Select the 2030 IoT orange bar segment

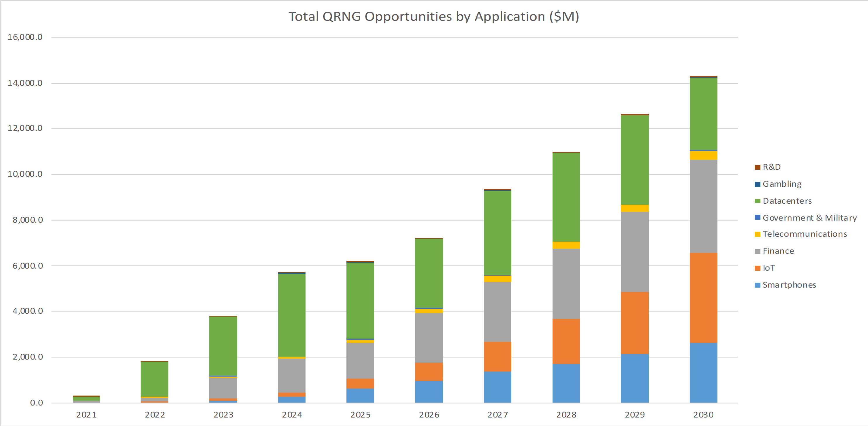pyautogui.click(x=703, y=298)
